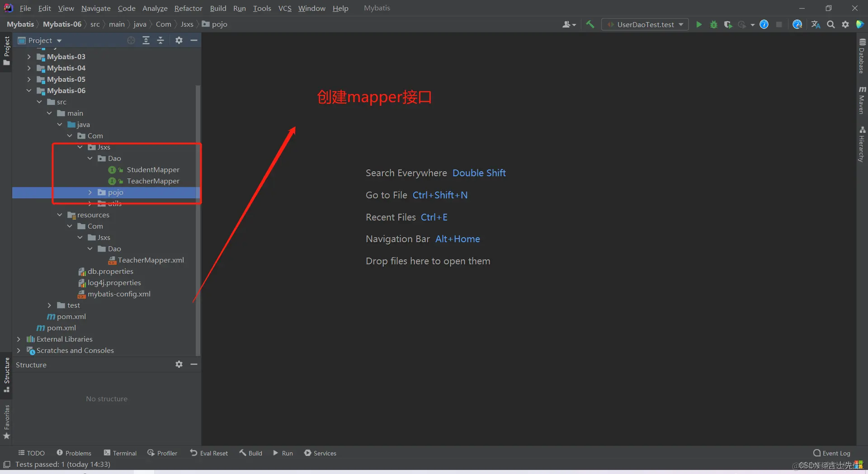Open the UserDaoTest.test run configuration dropdown
Screen dimensions: 868x474
coord(645,24)
